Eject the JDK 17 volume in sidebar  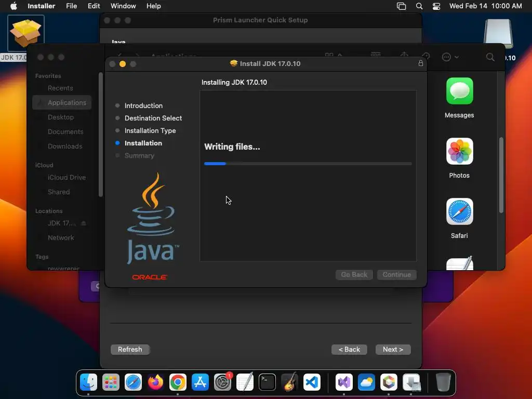(84, 223)
